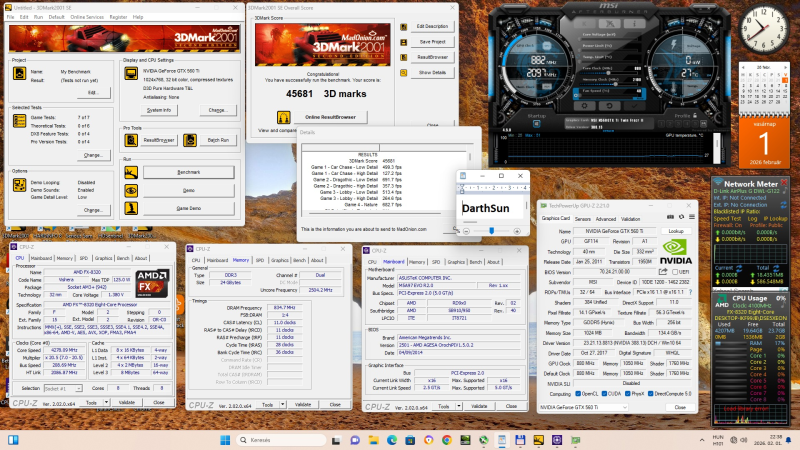Switch to the Sensors tab in GPU-Z
The height and width of the screenshot is (450, 800).
[x=582, y=218]
